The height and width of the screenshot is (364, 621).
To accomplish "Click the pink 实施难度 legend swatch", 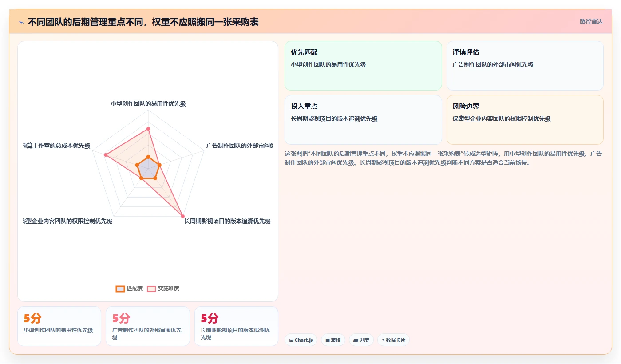I will pos(151,289).
